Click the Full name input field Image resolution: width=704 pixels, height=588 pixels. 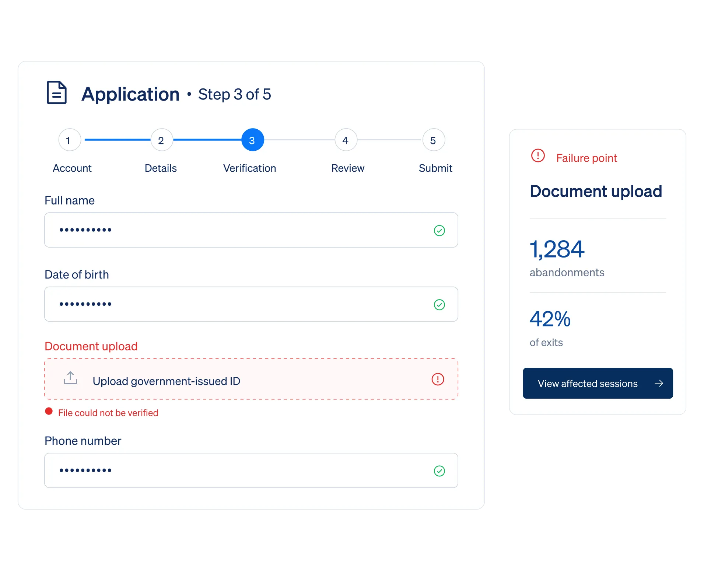click(251, 230)
